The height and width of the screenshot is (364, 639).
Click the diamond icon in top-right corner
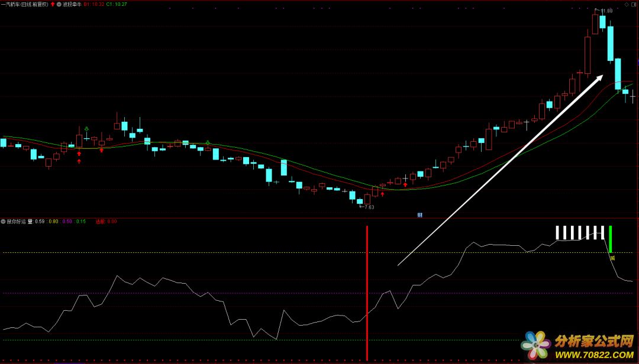point(627,4)
